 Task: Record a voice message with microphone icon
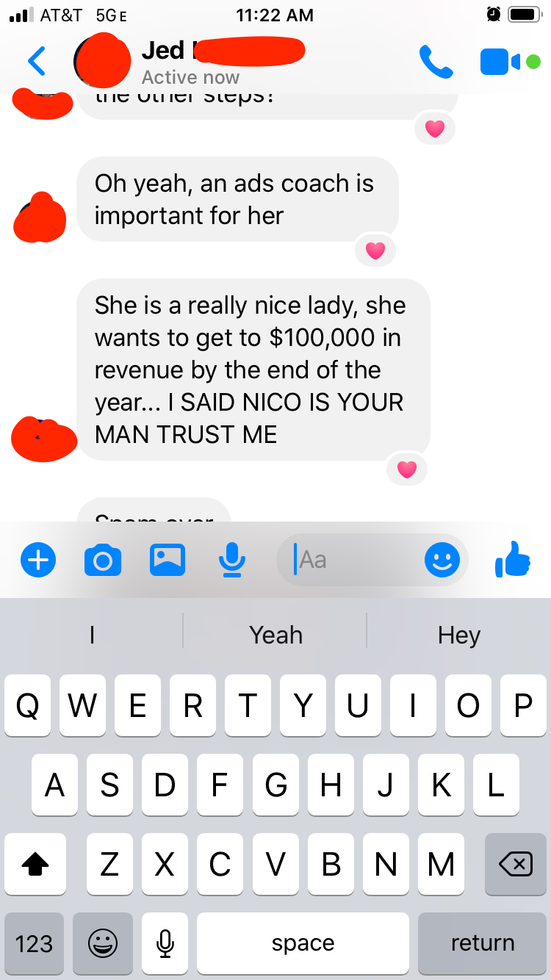click(x=231, y=561)
